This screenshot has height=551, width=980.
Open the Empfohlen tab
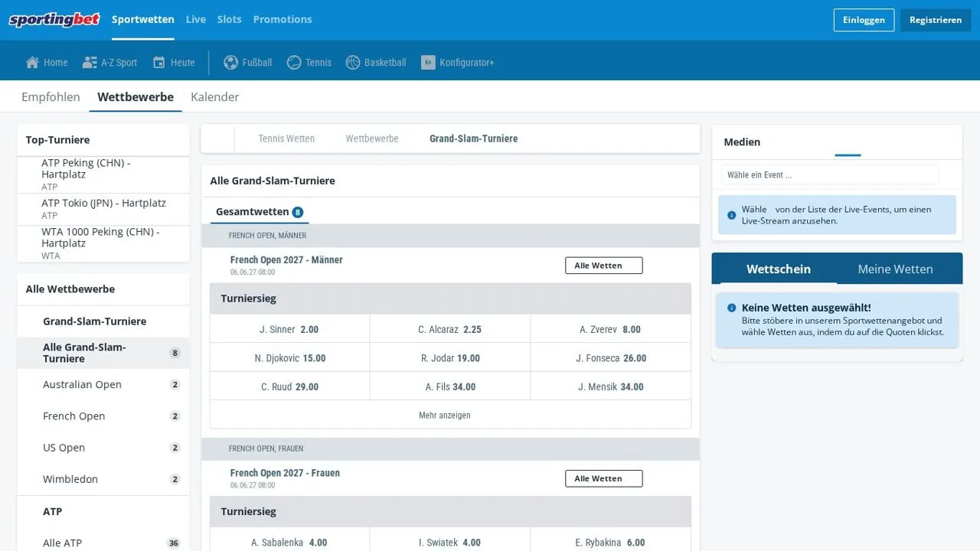coord(51,97)
